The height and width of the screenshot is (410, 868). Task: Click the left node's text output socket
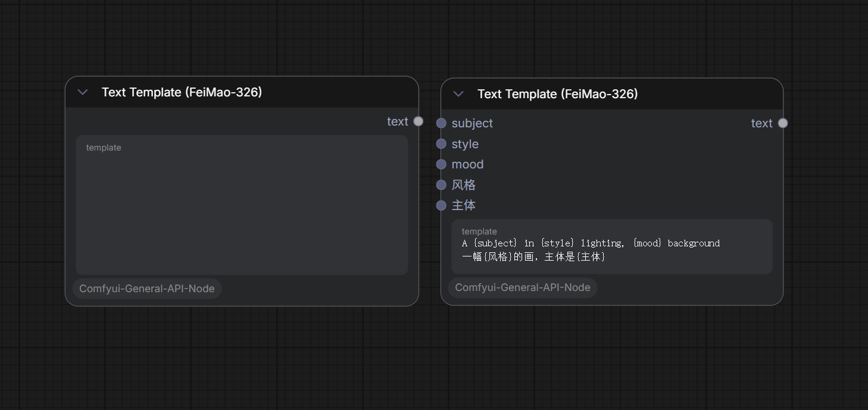419,121
